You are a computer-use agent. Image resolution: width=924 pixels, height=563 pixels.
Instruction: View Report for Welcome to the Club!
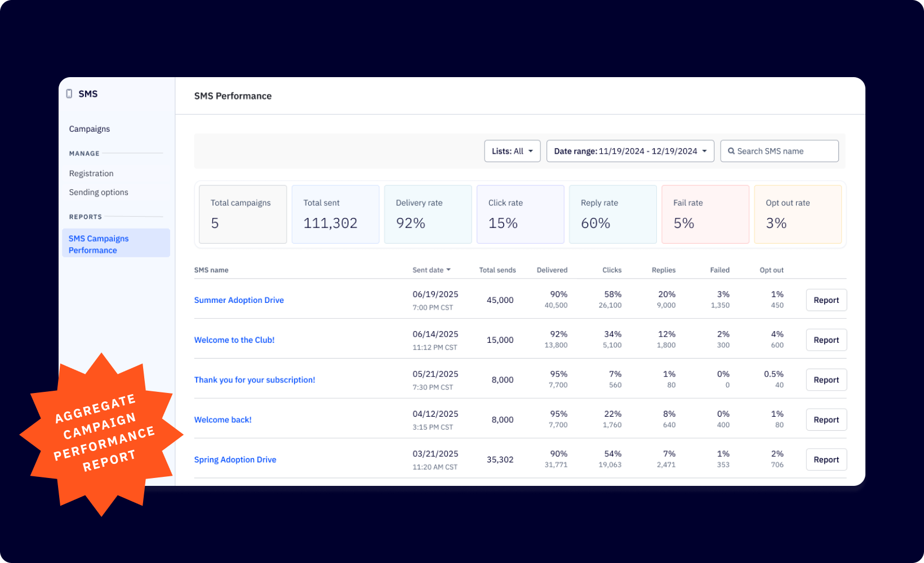[826, 340]
